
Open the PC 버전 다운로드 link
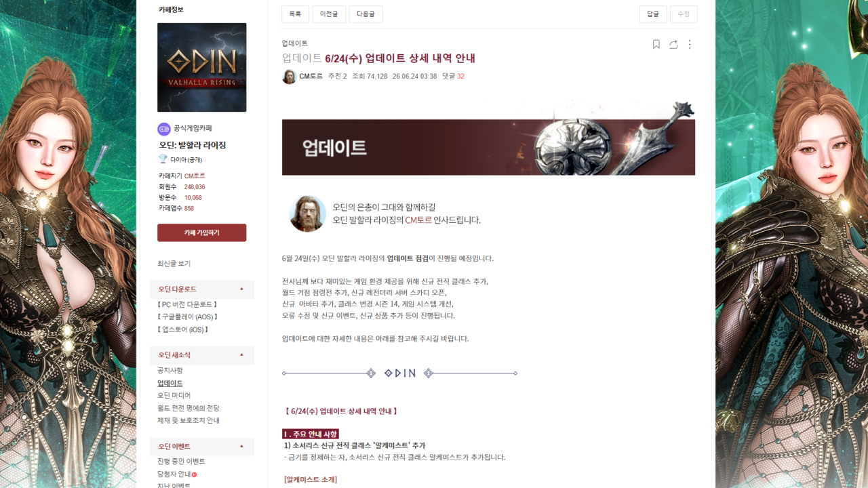pos(187,304)
